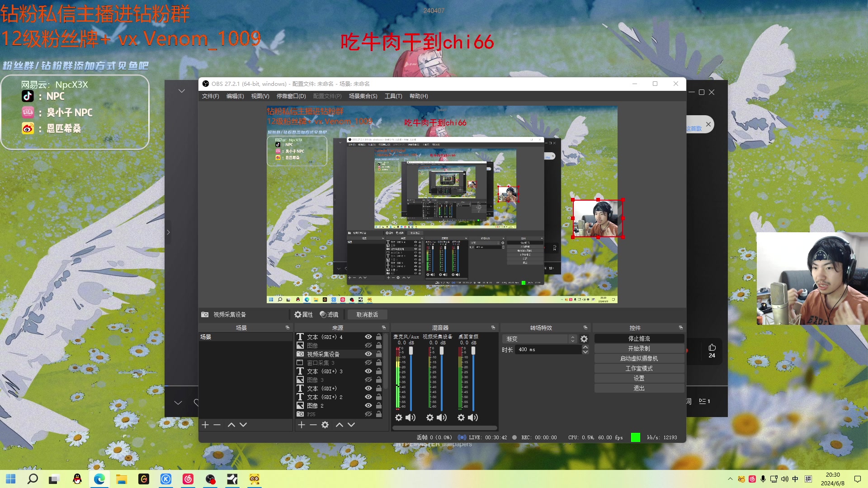Click 启动虚拟摄像机 button

click(x=639, y=358)
